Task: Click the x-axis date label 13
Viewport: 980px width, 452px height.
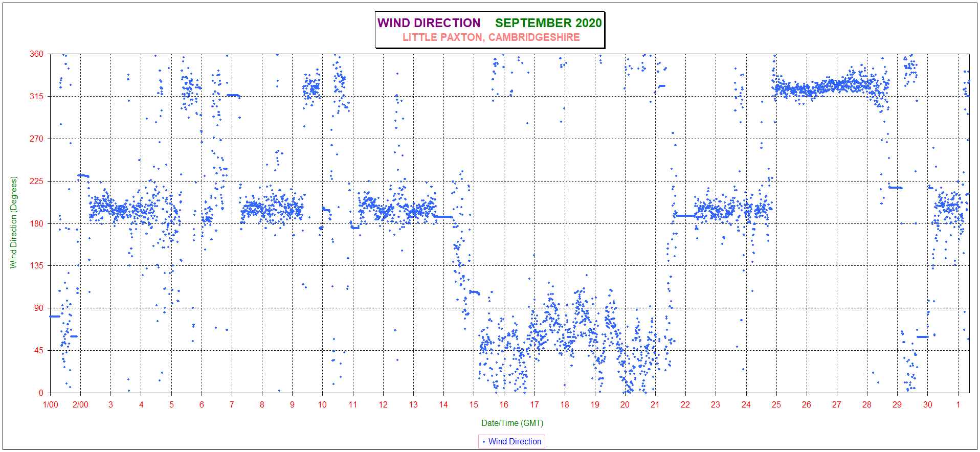Action: click(413, 404)
